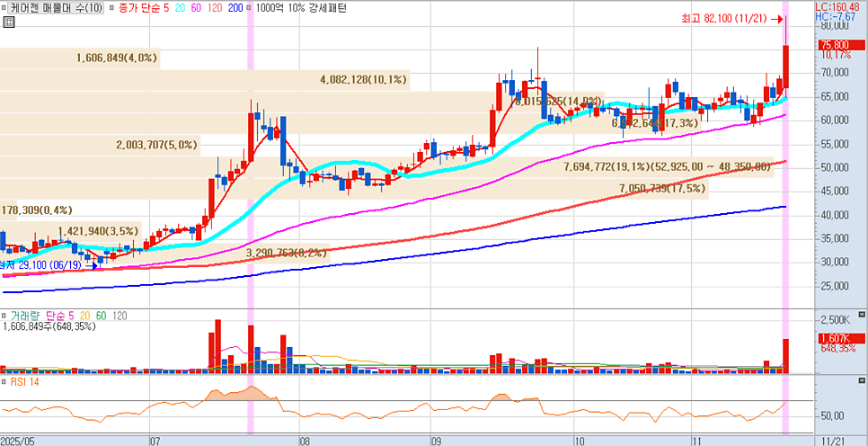The image size is (868, 446).
Task: Click the 케어젠 매물대 수(10) button
Action: [x=57, y=9]
